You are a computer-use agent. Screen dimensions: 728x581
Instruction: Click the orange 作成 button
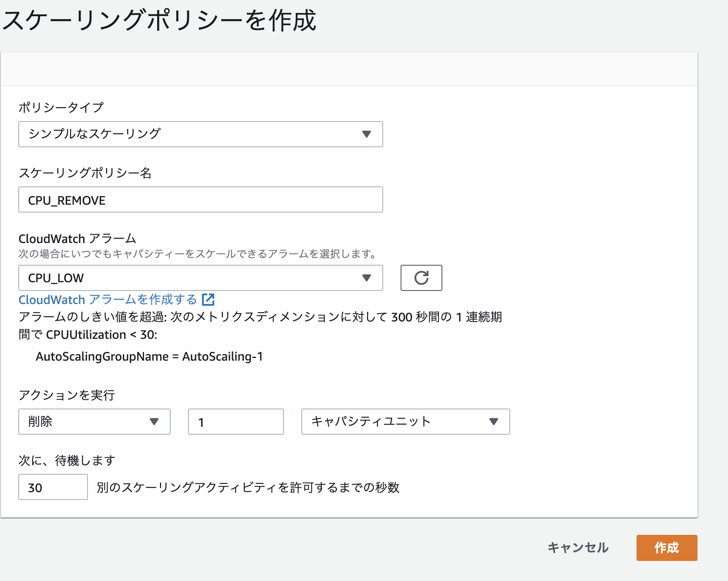(667, 548)
